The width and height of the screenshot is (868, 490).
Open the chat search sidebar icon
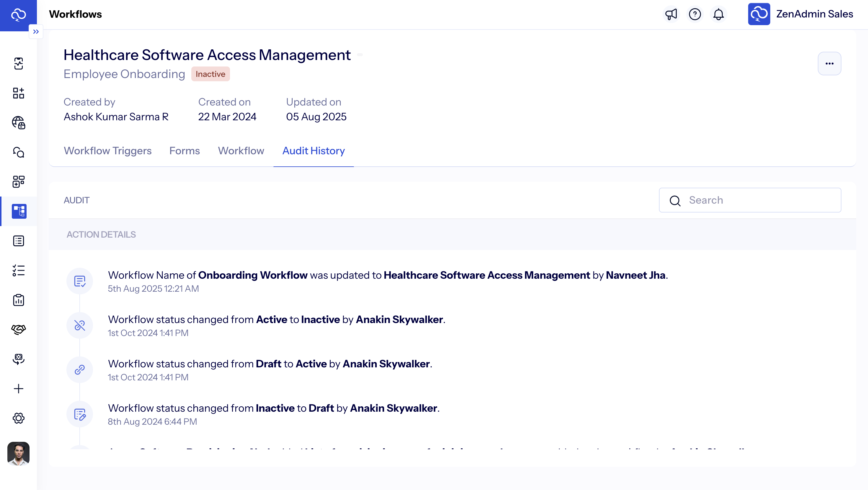coord(19,152)
